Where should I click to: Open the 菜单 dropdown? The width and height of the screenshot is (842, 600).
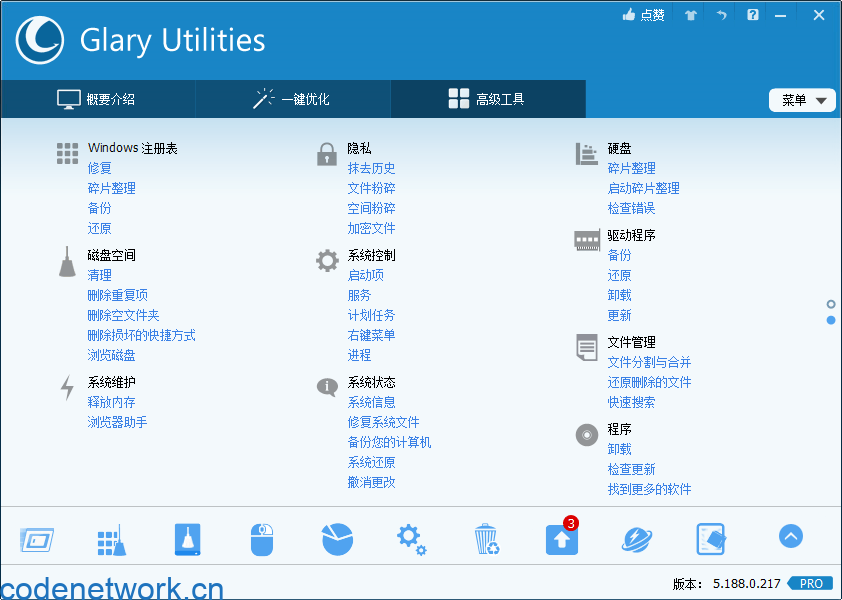click(x=802, y=100)
